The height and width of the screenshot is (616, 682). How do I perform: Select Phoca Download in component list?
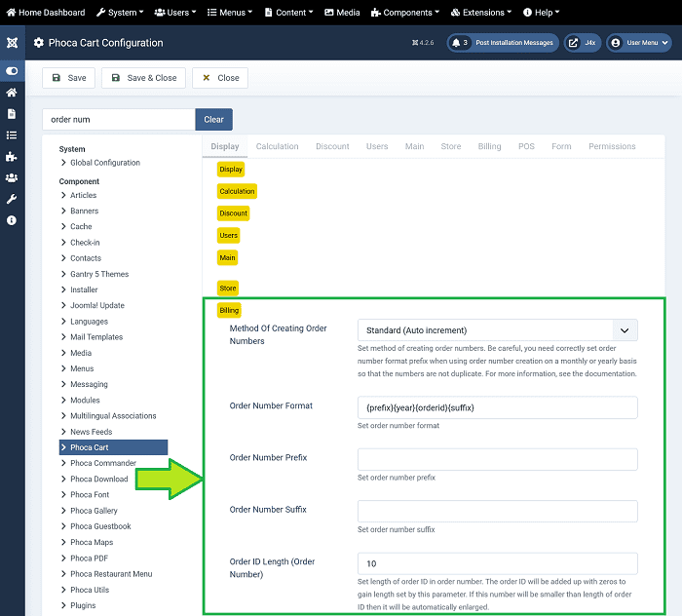point(98,479)
